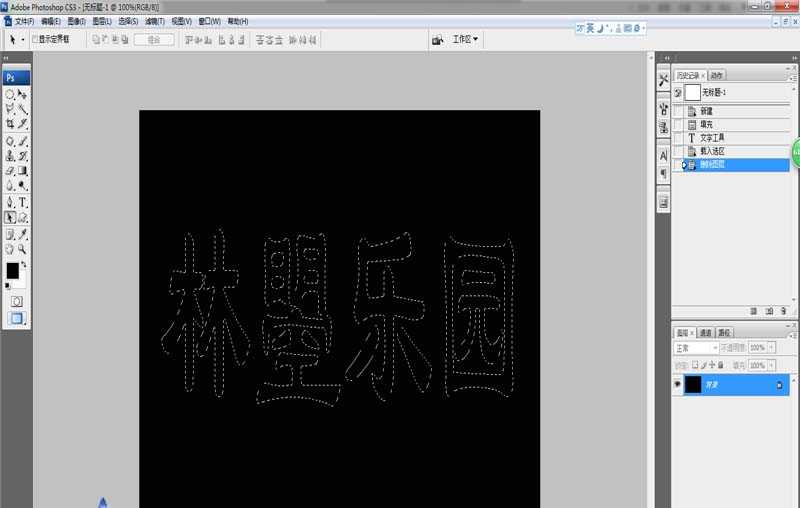Open the Character panel icon in the dock

[x=663, y=155]
